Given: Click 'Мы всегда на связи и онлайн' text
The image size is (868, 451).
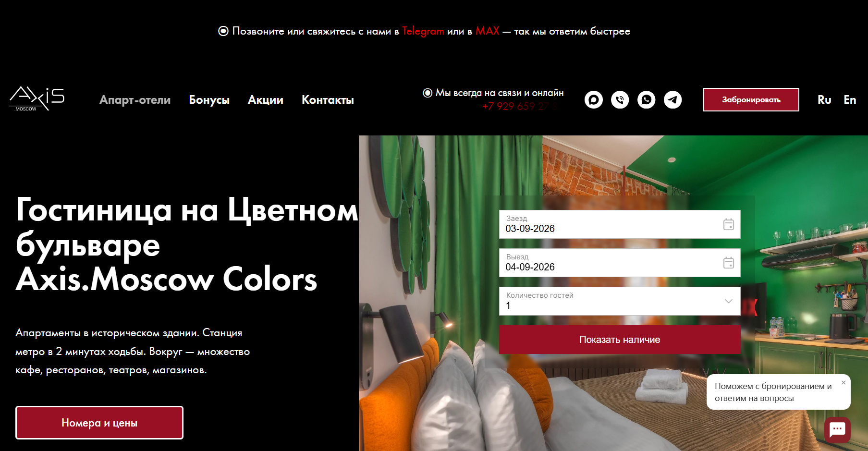Looking at the screenshot, I should click(500, 93).
